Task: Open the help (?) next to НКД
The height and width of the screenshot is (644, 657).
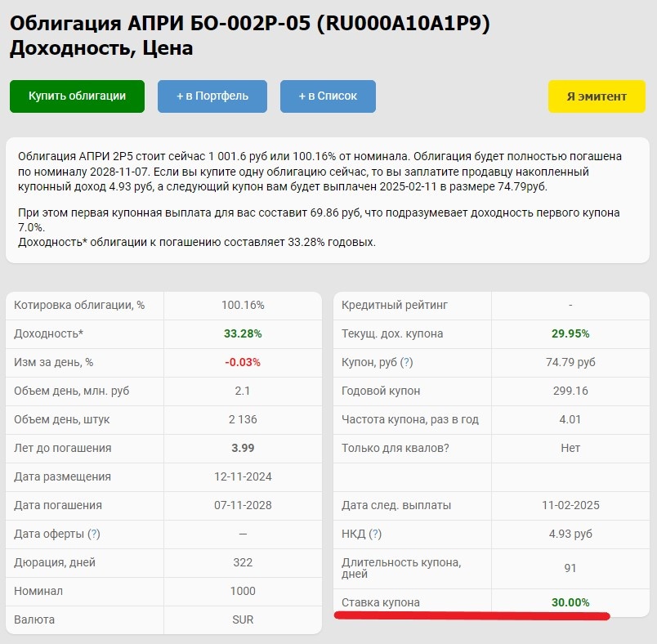Action: 375,534
